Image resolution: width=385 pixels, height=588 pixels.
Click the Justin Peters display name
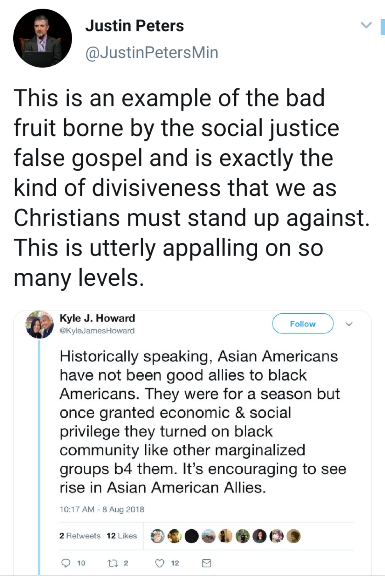134,26
